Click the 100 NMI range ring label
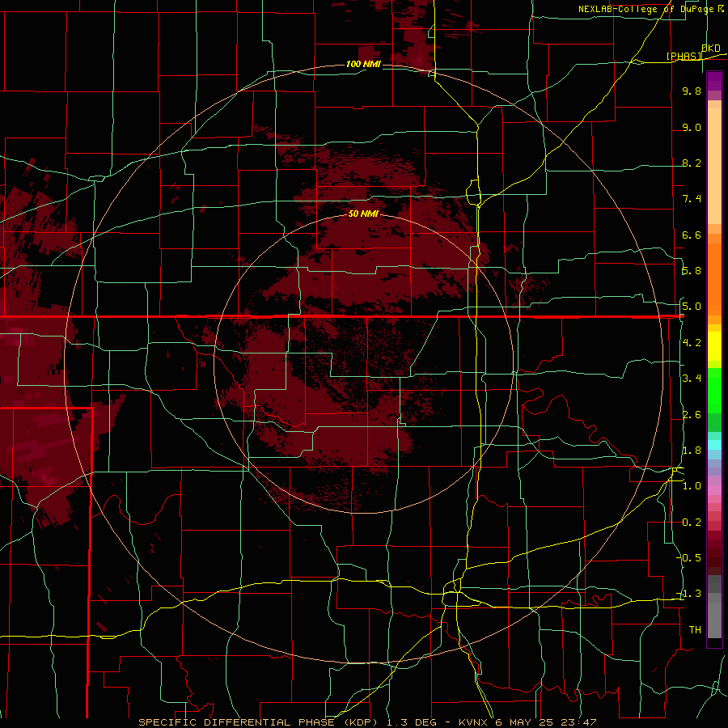 coord(363,64)
